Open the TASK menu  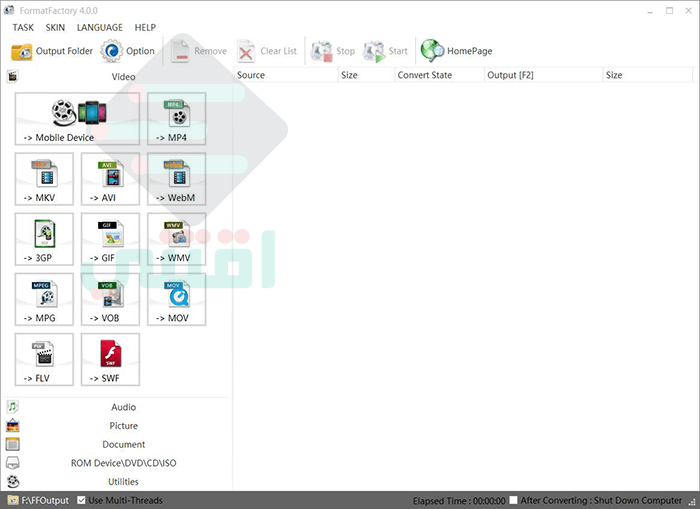[23, 28]
